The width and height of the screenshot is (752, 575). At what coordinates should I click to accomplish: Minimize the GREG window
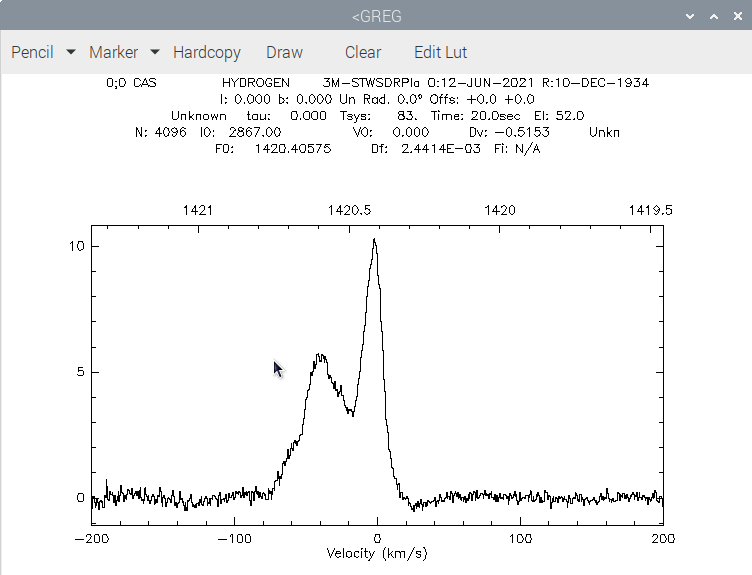(x=690, y=16)
